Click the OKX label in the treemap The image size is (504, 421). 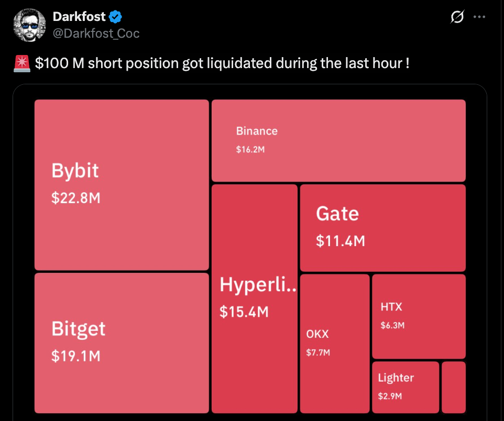pos(317,334)
